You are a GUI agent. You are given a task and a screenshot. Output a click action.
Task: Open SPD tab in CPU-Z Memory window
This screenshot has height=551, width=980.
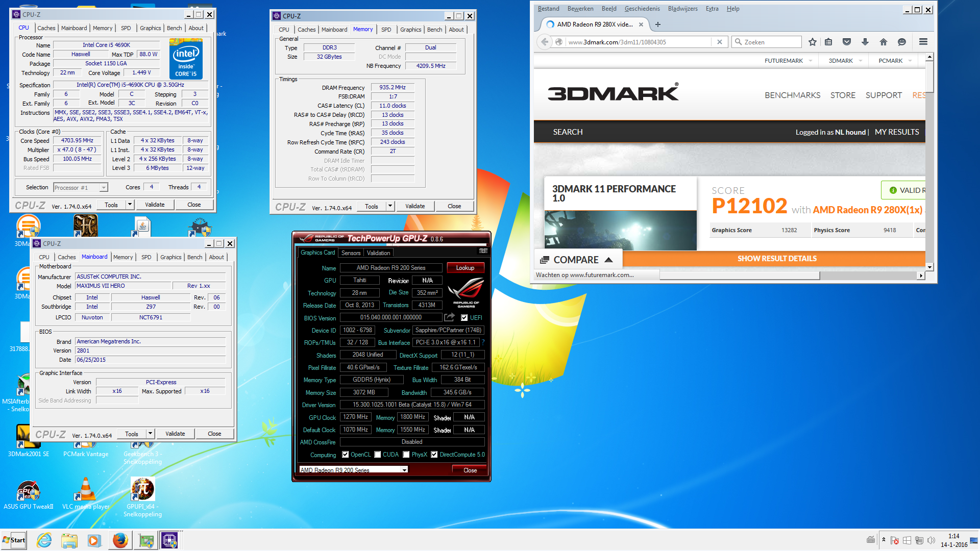(386, 30)
